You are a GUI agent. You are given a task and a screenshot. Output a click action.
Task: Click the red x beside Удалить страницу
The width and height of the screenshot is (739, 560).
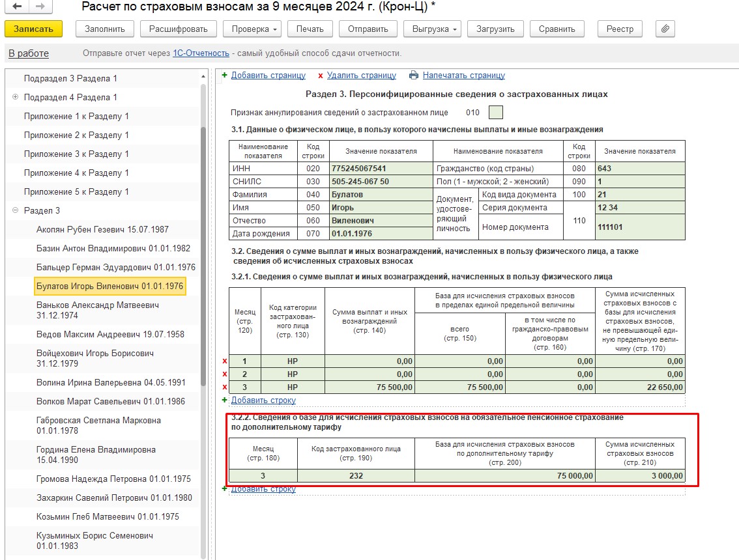tap(321, 76)
